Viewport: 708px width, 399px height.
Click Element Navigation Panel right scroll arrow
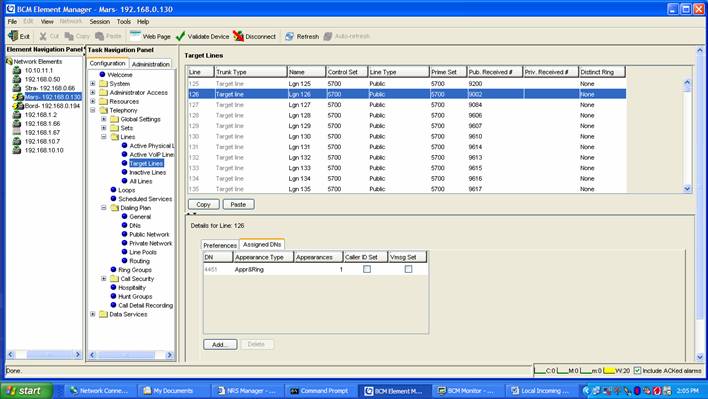(x=78, y=355)
